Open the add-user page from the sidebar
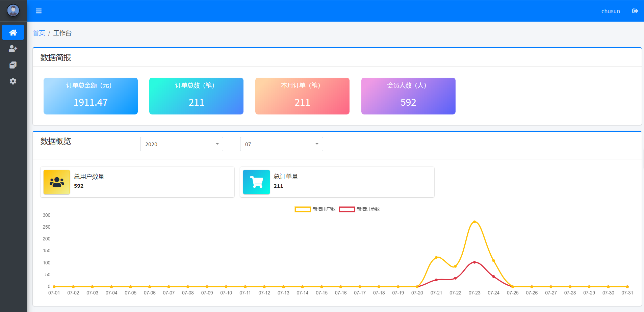Viewport: 644px width, 312px height. pos(13,48)
